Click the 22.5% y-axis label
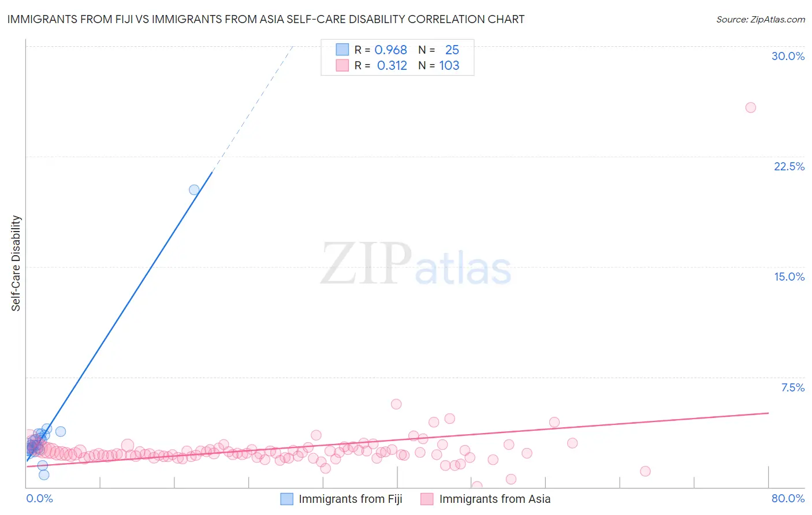Screen dimensions: 812x515 point(789,166)
